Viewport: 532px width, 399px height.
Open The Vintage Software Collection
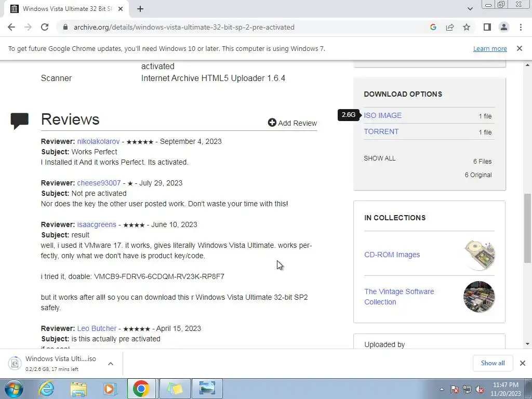(x=399, y=297)
